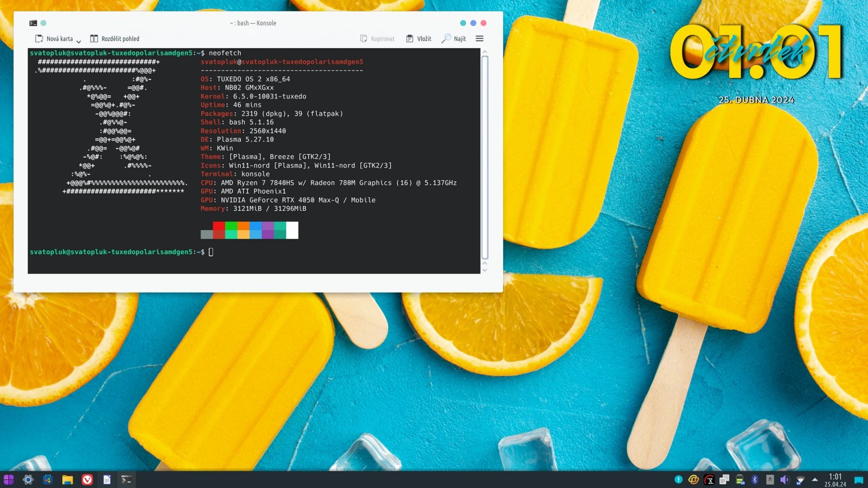
Task: Click the 'GPU: NVIDIA GeForce RTX 4050' line
Action: tap(288, 200)
